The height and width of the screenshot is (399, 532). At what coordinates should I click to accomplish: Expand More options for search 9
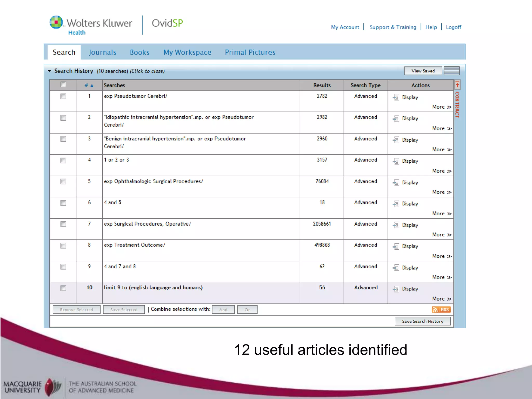[x=442, y=277]
